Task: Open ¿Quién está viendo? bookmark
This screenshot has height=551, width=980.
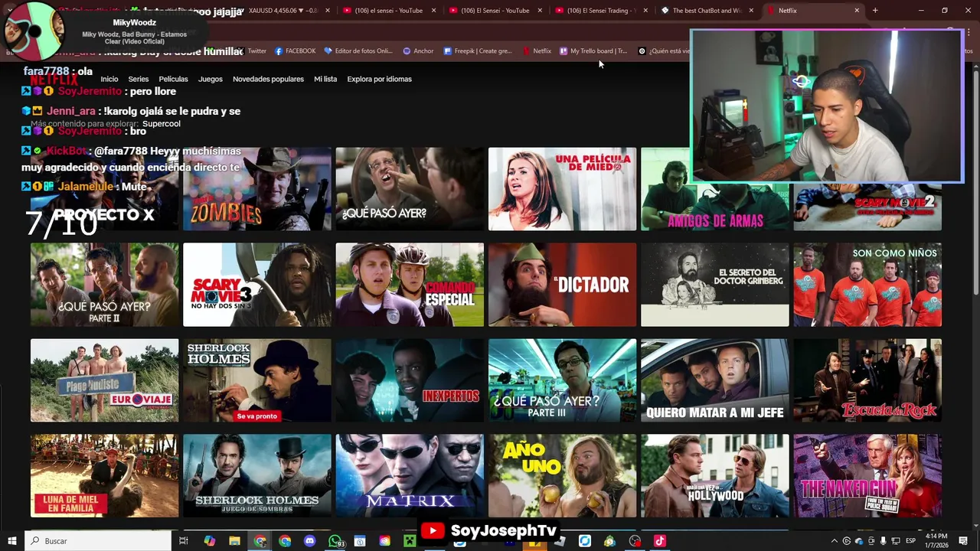Action: tap(665, 51)
